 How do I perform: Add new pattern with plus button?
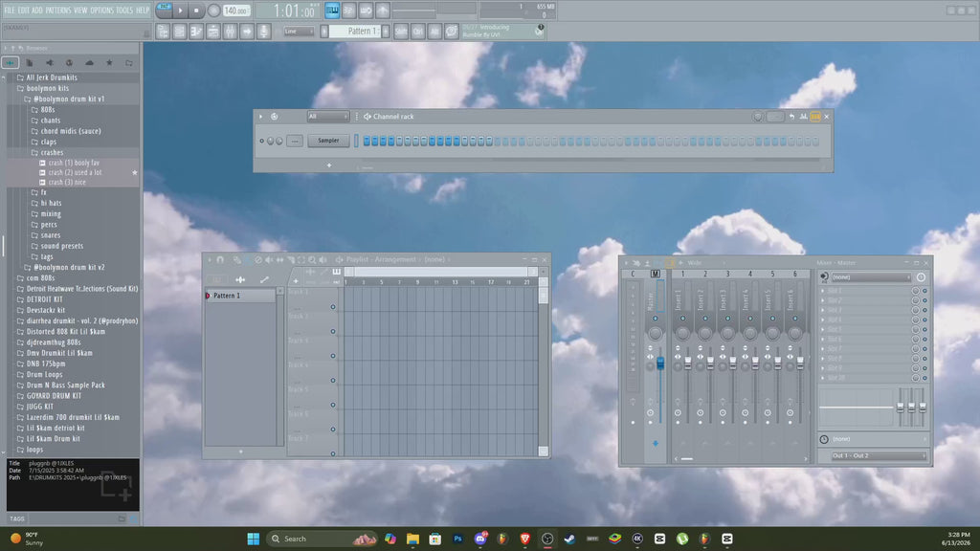386,32
